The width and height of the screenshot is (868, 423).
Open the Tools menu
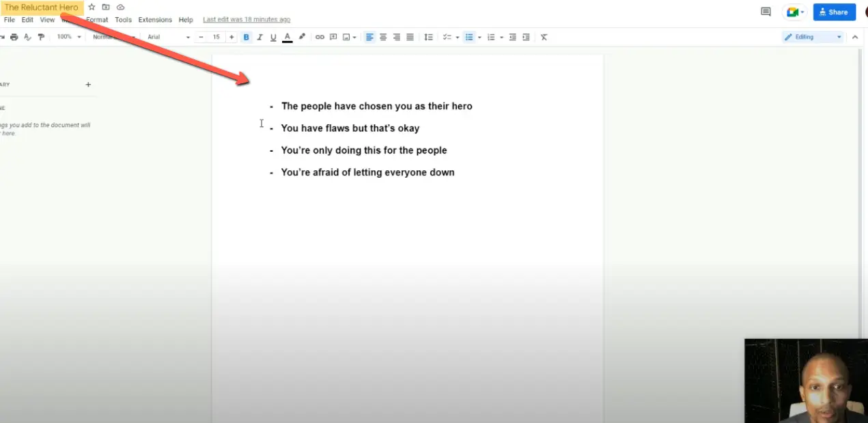(x=123, y=20)
